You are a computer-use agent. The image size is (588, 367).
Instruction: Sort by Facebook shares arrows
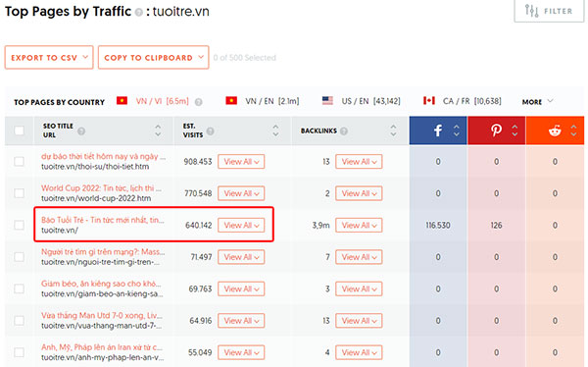[x=457, y=131]
